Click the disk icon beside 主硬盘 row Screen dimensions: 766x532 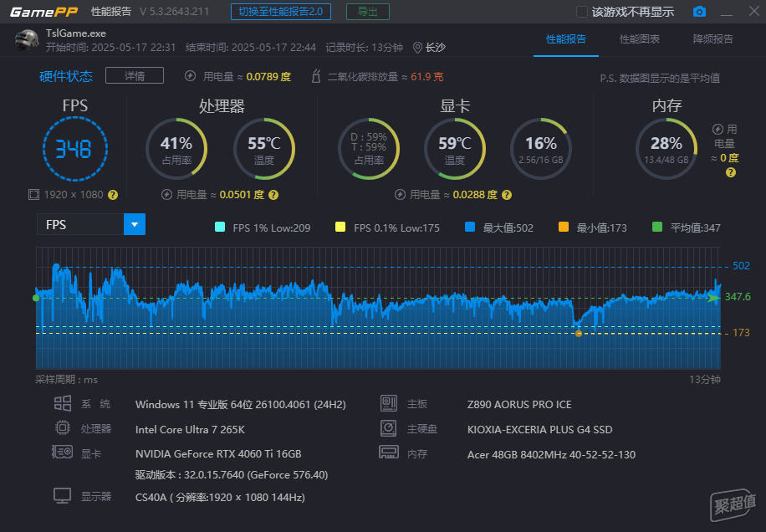(389, 428)
